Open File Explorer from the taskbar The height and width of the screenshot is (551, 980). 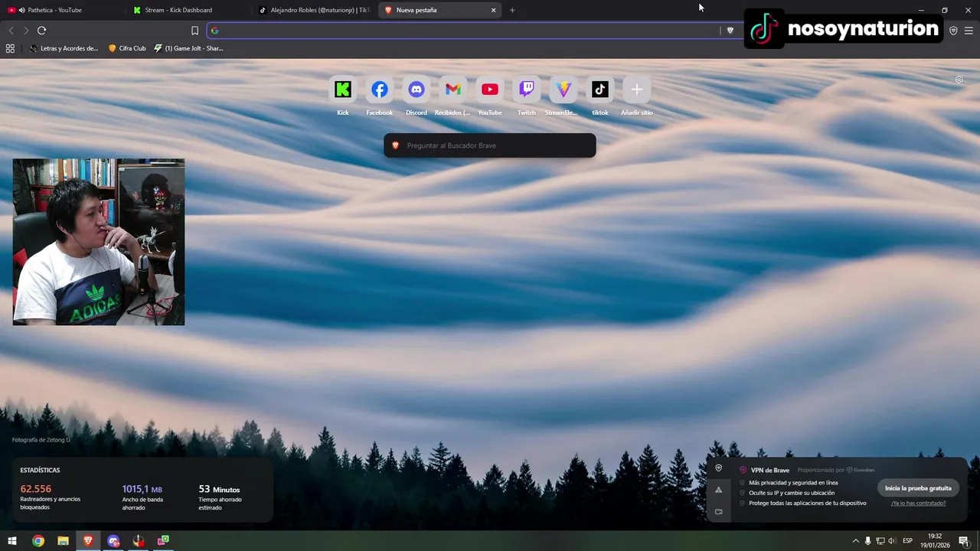click(63, 541)
